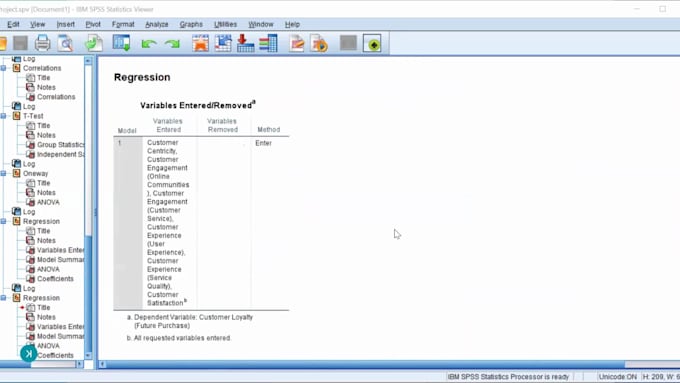Screen dimensions: 680x383
Task: Select Notes item under T-Test
Action: click(x=46, y=135)
